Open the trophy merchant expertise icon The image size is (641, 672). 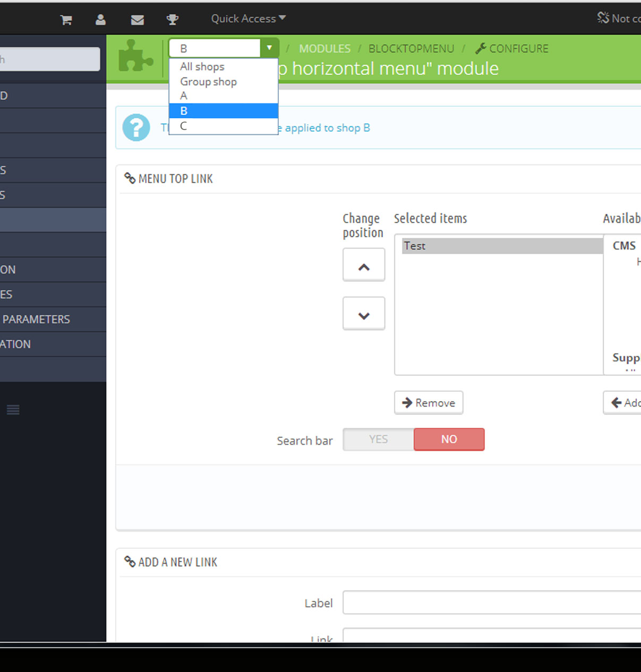(173, 20)
